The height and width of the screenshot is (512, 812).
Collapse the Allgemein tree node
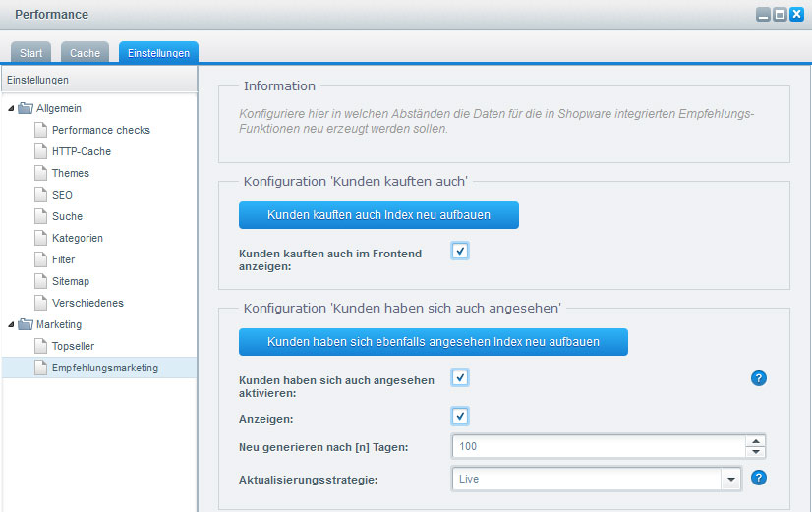11,108
